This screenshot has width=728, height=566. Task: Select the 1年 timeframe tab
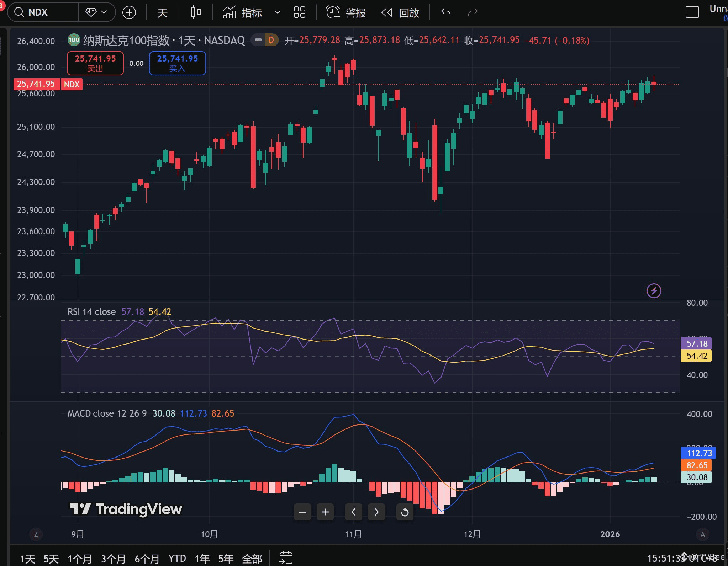(x=202, y=558)
